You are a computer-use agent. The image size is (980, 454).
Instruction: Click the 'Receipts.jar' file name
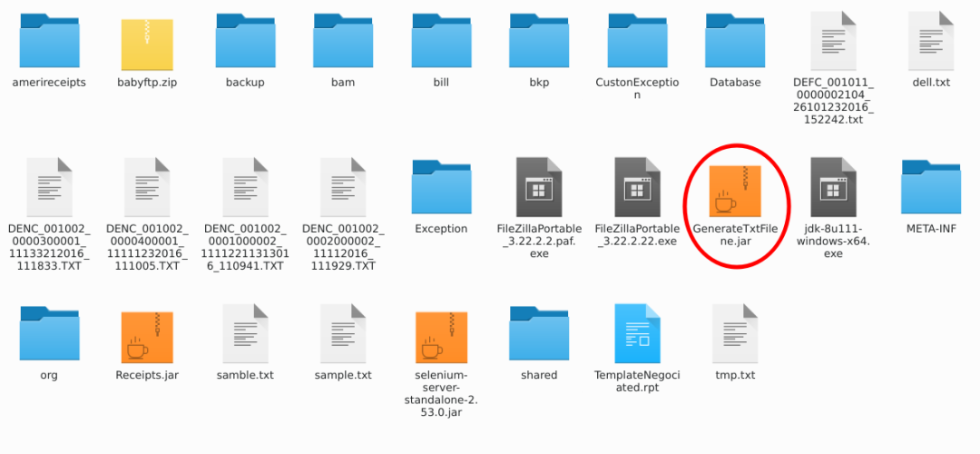coord(147,375)
